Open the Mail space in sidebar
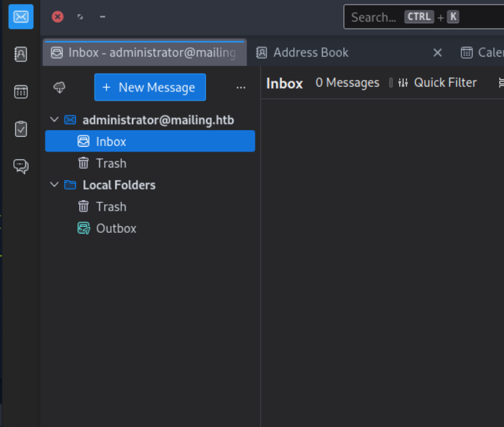 pos(21,17)
